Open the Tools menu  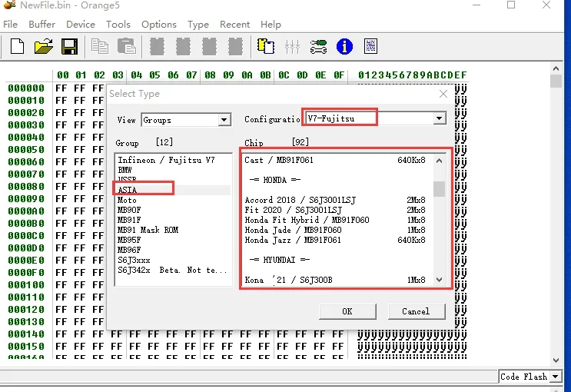click(118, 25)
